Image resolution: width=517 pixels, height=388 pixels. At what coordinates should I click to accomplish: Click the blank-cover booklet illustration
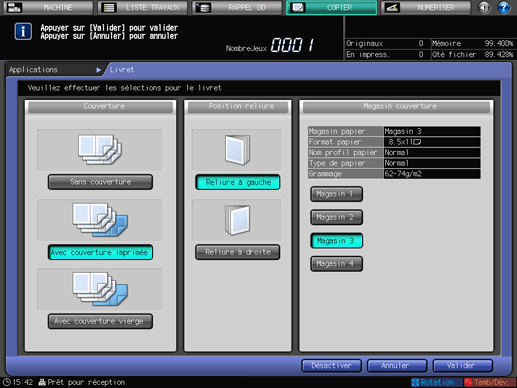100,289
